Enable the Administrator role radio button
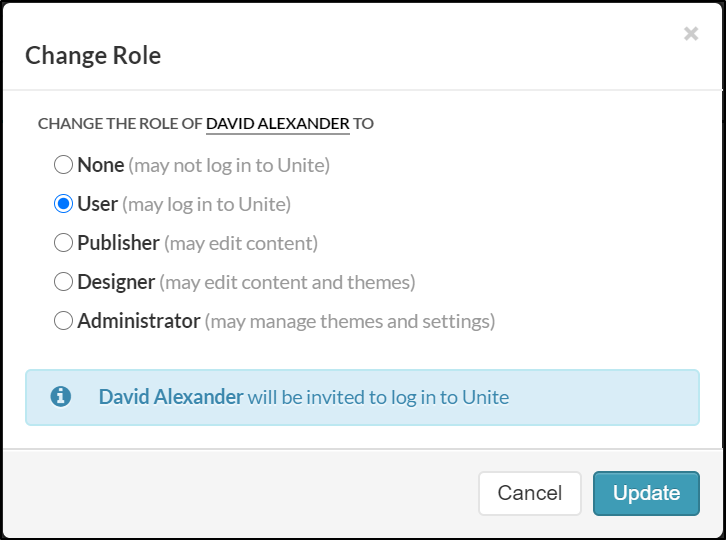 [x=63, y=321]
